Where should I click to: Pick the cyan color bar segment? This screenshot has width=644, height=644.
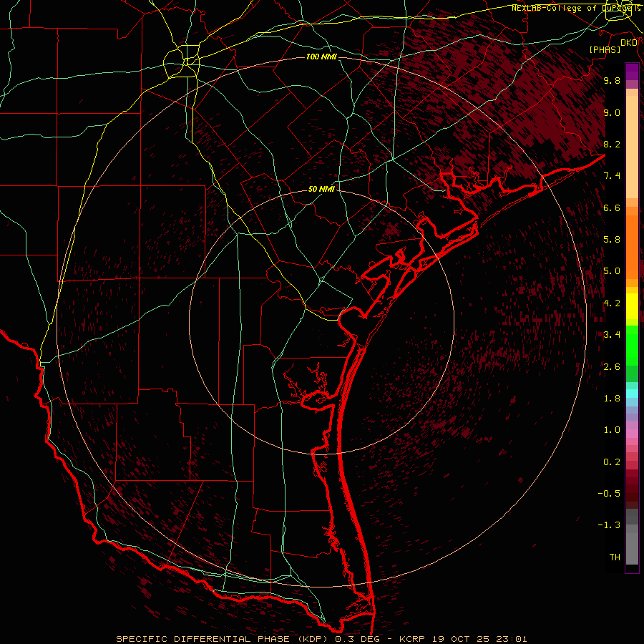632,394
